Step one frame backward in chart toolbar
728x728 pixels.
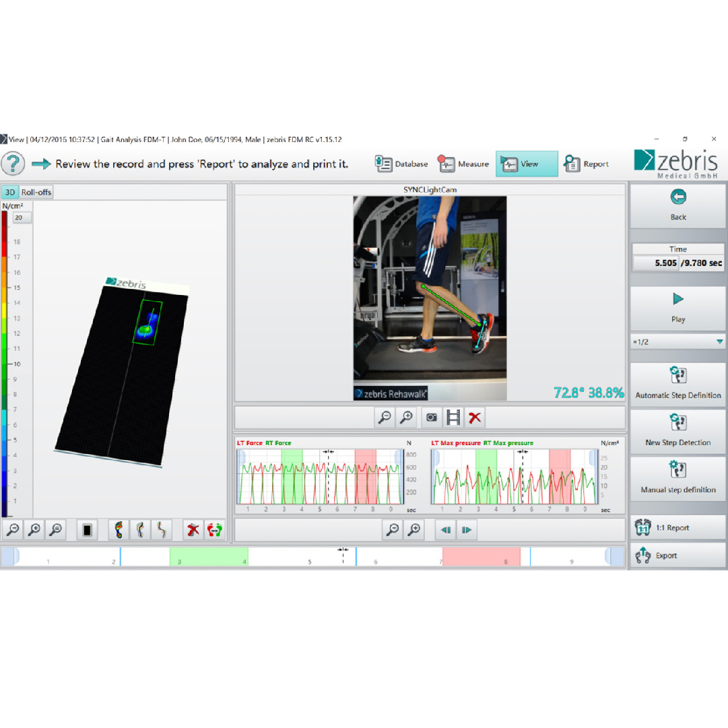click(445, 530)
